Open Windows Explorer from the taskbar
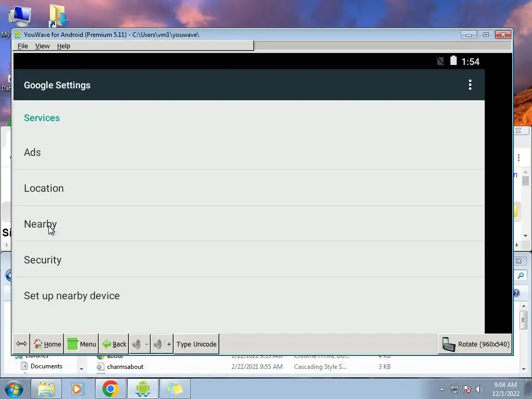 click(x=46, y=389)
